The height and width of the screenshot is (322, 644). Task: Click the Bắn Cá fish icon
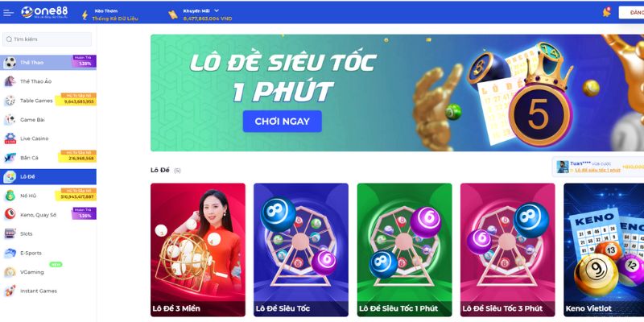tap(10, 158)
